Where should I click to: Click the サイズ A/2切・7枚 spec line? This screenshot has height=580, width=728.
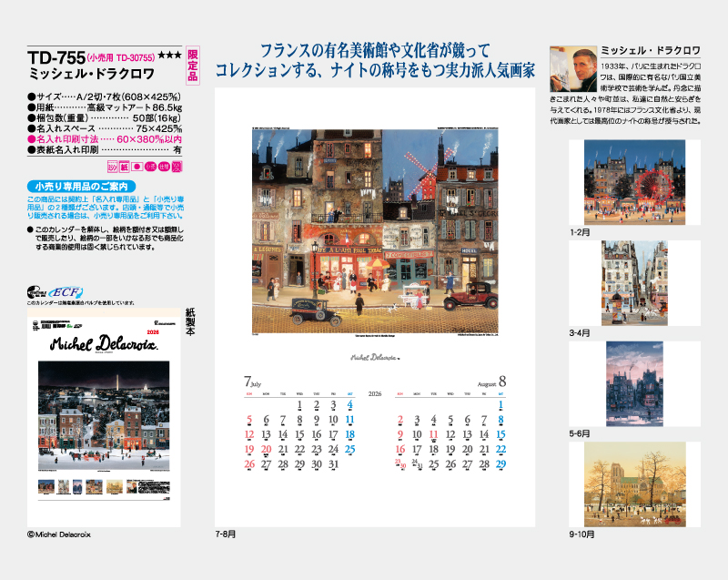click(105, 97)
